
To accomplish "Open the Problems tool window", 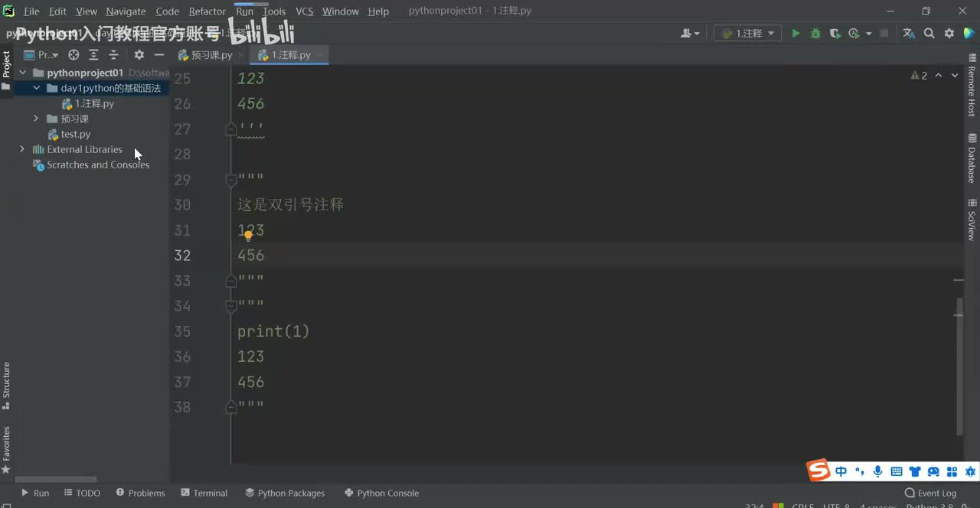I will coord(139,493).
